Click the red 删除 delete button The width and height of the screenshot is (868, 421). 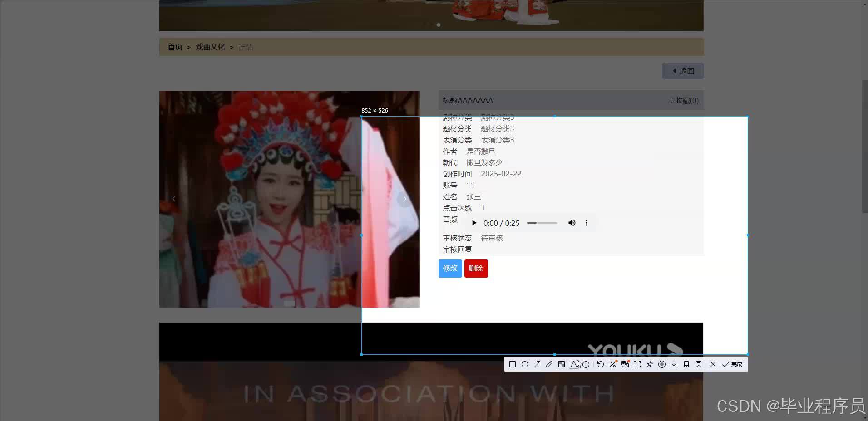(476, 269)
